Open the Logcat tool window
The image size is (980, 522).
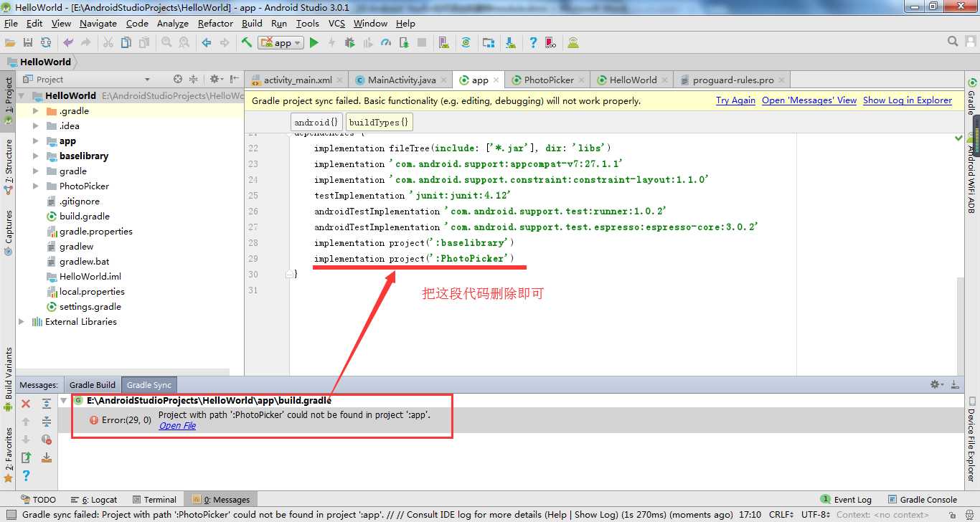(94, 500)
